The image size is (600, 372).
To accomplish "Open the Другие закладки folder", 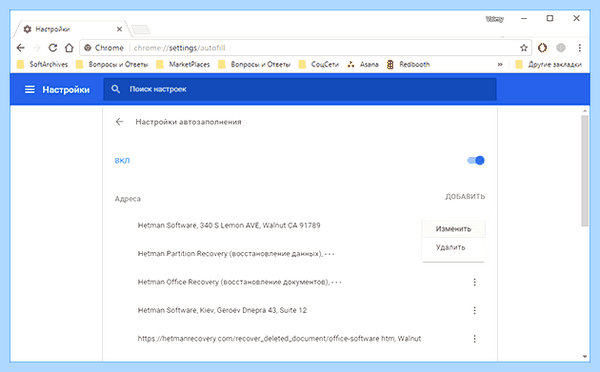I will point(549,64).
